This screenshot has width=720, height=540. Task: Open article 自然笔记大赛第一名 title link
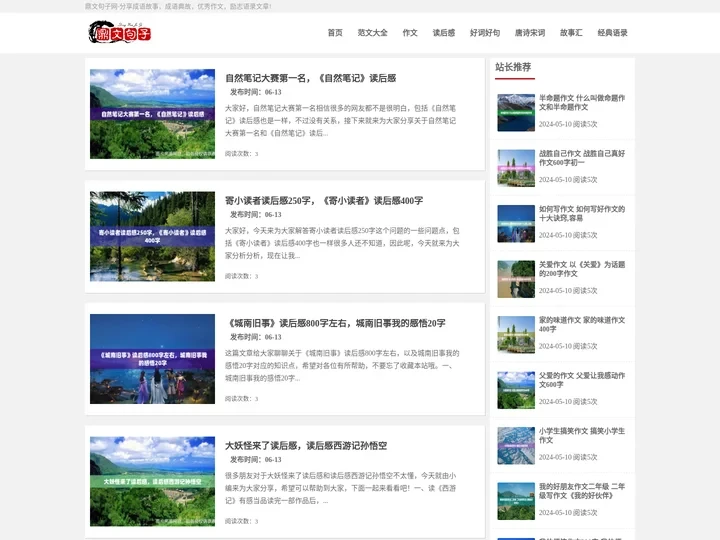click(310, 78)
